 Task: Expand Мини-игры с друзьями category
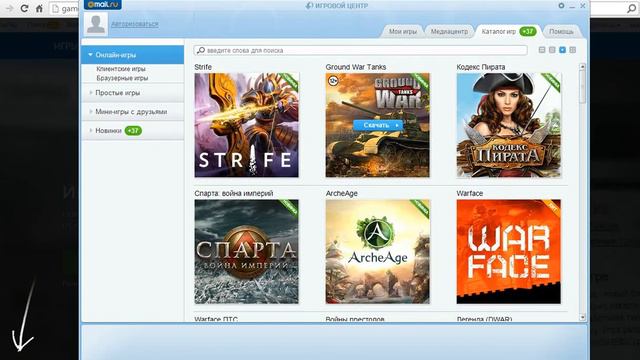point(133,111)
